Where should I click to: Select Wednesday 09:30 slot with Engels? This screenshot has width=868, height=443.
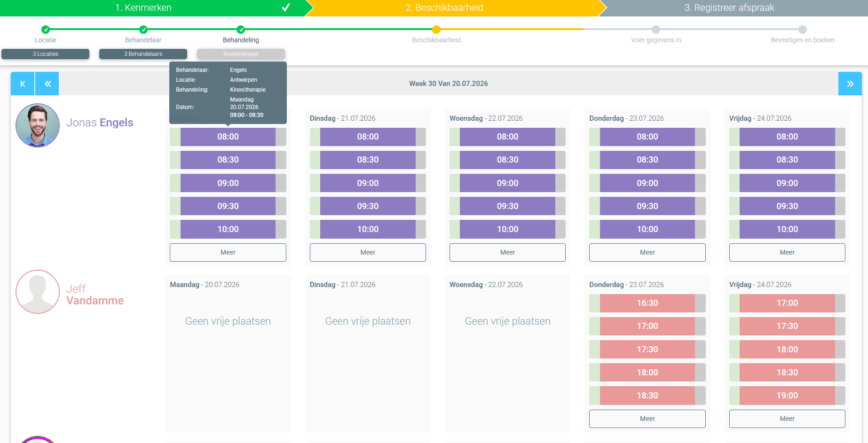coord(507,206)
